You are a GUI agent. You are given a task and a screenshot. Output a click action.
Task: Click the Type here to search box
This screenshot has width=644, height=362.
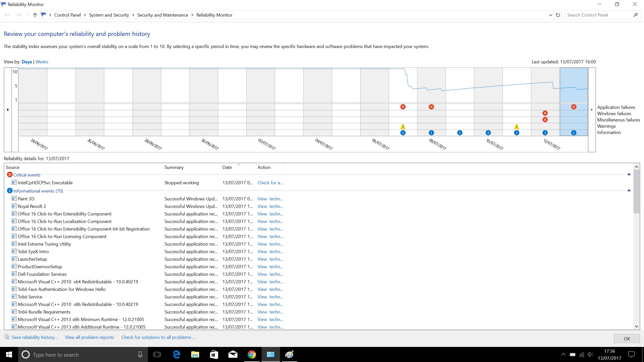83,355
